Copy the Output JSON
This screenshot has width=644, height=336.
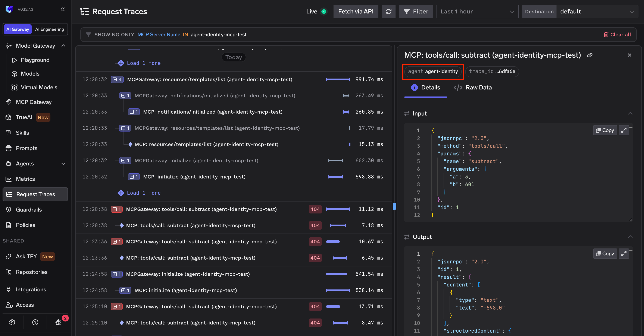pos(605,254)
